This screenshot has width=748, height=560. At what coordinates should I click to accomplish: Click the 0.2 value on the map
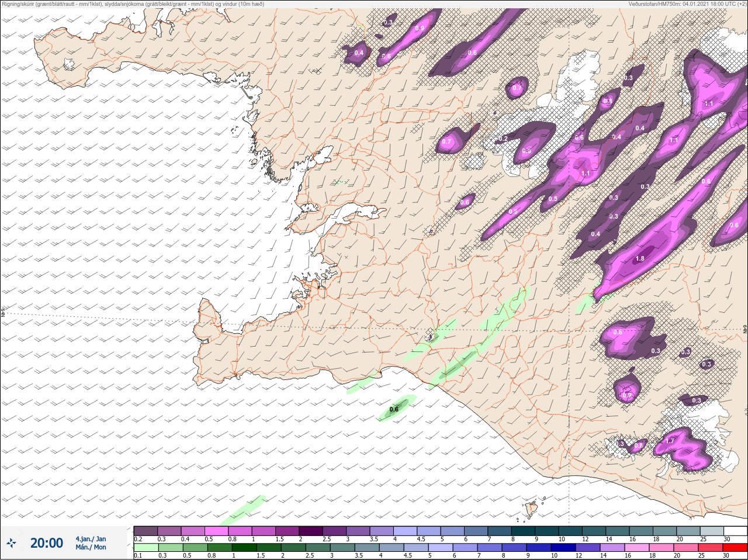pyautogui.click(x=504, y=139)
